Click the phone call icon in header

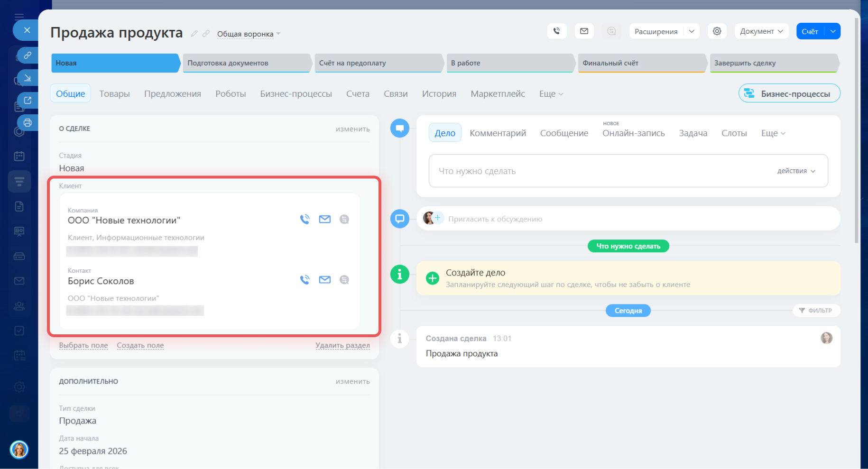[x=556, y=31]
